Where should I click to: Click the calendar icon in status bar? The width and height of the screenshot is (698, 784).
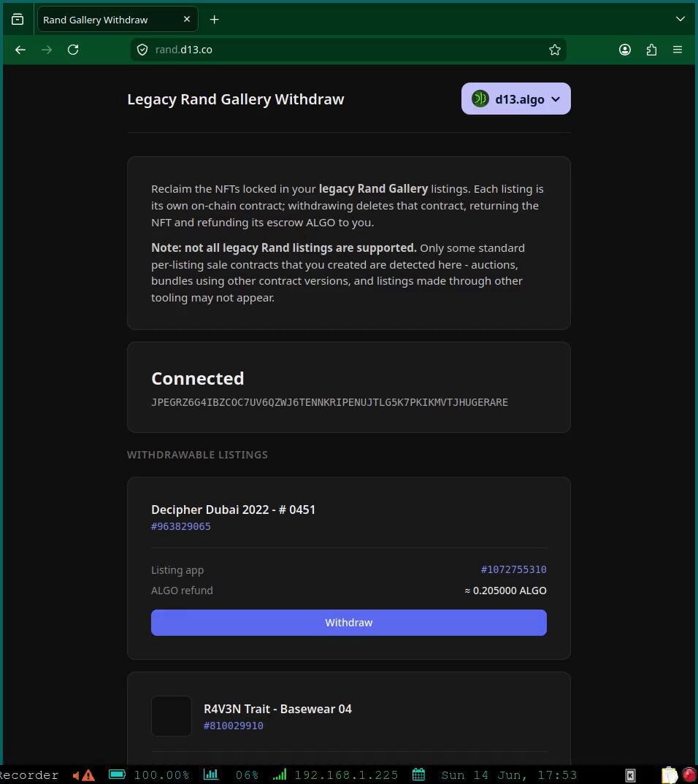click(x=418, y=775)
